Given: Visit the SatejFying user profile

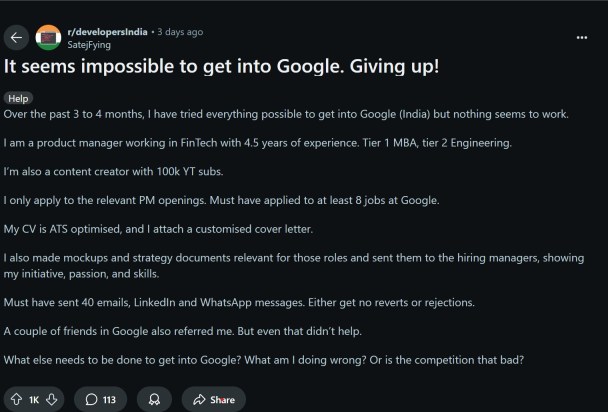Looking at the screenshot, I should click(x=89, y=45).
